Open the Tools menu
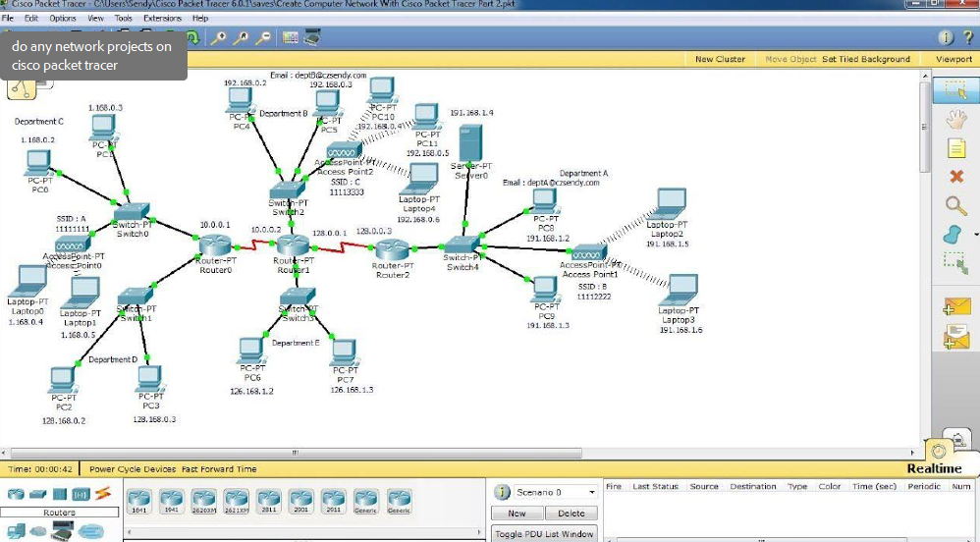The width and height of the screenshot is (980, 542). pos(123,18)
